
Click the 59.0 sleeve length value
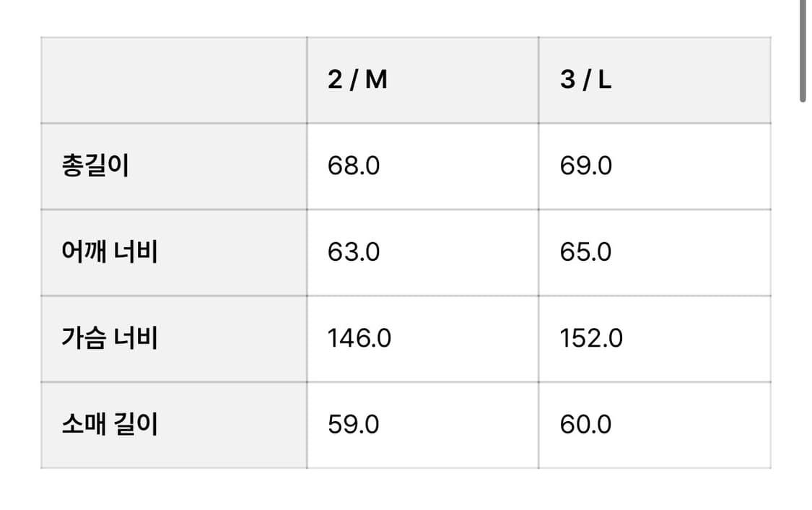pyautogui.click(x=354, y=424)
